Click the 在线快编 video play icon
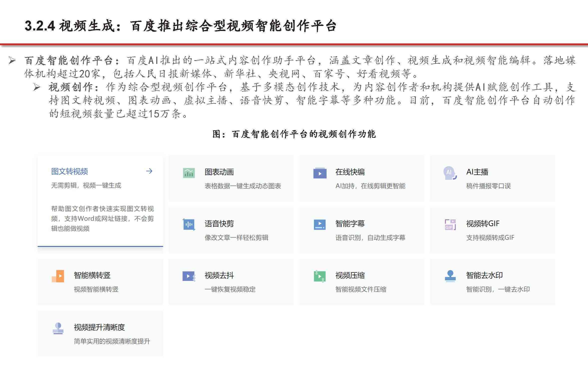Image resolution: width=588 pixels, height=370 pixels. 320,173
